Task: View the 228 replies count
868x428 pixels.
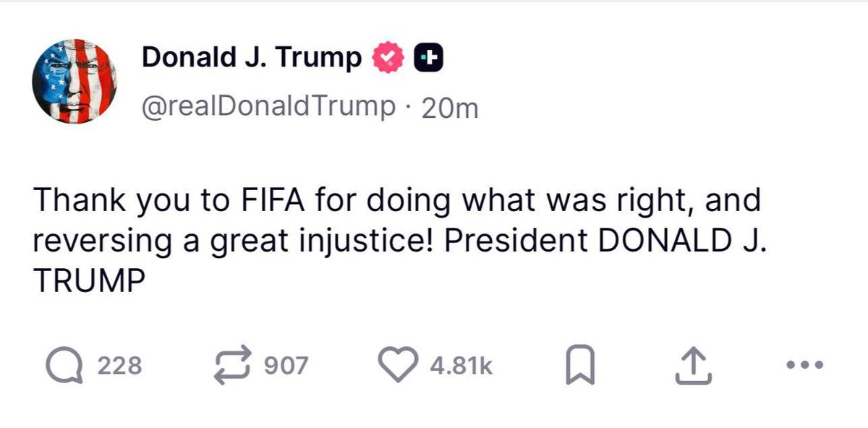Action: [119, 366]
